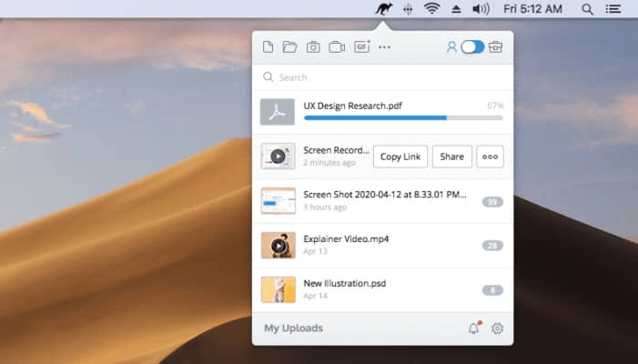Click the team briefcase icon
The width and height of the screenshot is (638, 364).
[496, 47]
